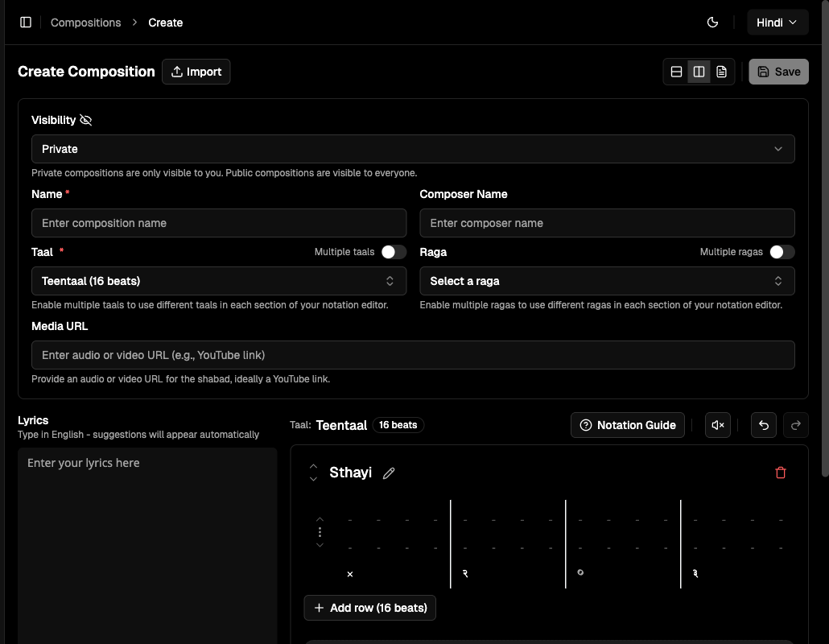The image size is (829, 644).
Task: Add a row of 16 beats
Action: pyautogui.click(x=369, y=608)
